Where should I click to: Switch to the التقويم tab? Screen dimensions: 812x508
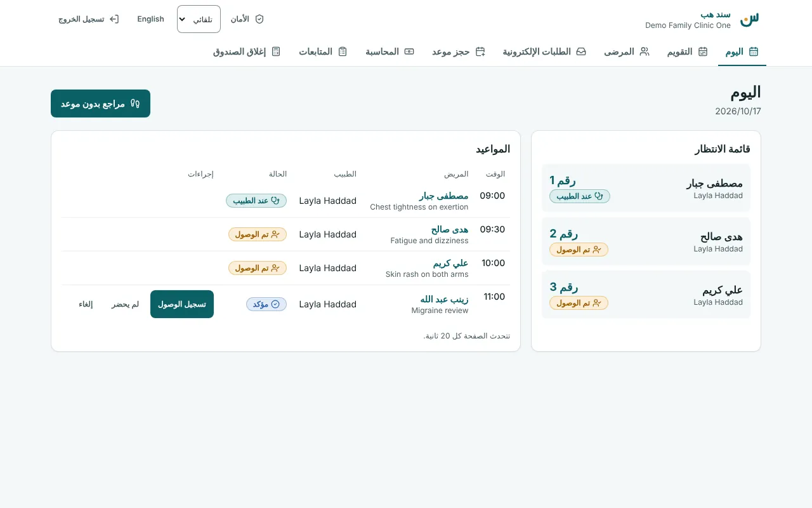[x=688, y=51]
